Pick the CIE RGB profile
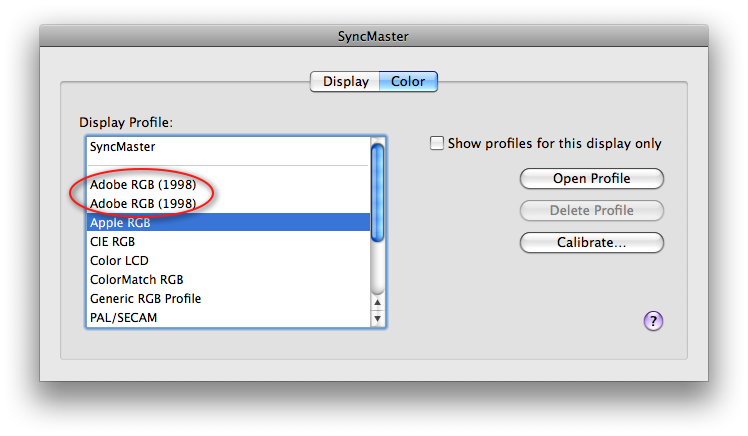The image size is (748, 436). click(229, 241)
